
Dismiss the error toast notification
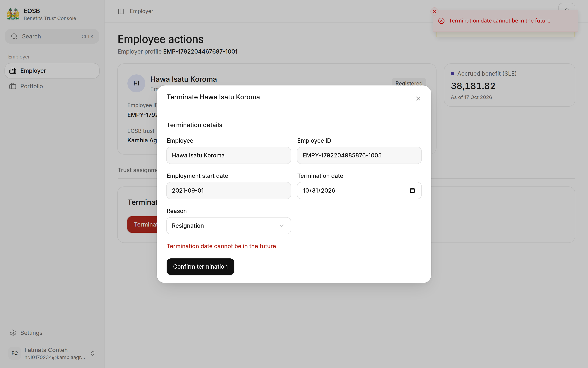pyautogui.click(x=434, y=11)
